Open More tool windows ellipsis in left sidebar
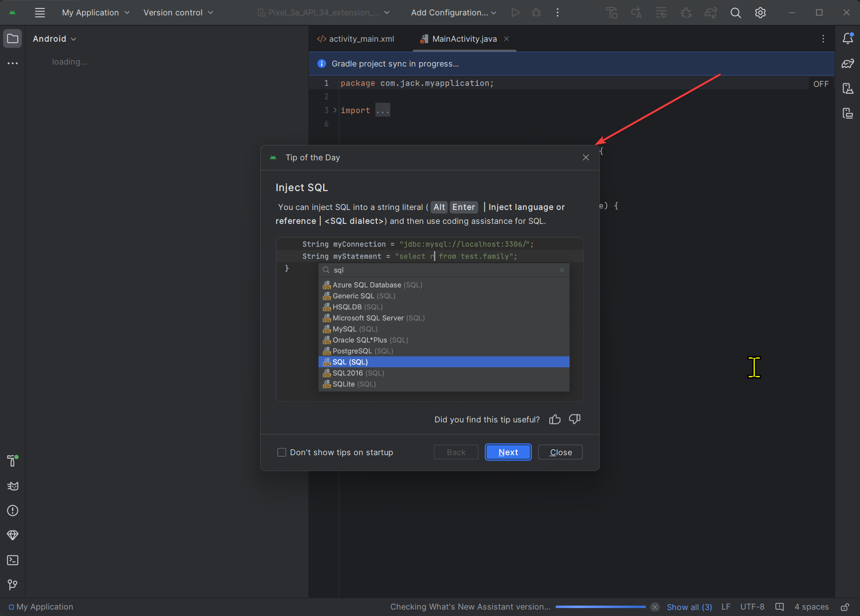860x616 pixels. click(12, 63)
